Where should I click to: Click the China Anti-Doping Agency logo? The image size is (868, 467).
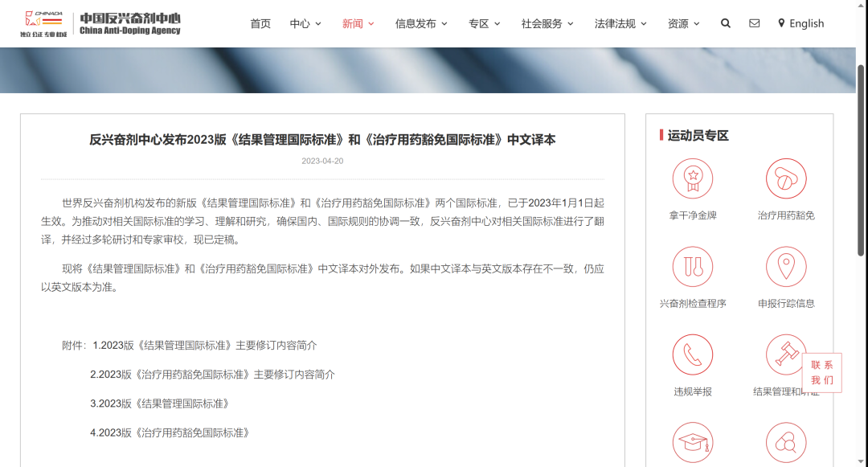[100, 23]
